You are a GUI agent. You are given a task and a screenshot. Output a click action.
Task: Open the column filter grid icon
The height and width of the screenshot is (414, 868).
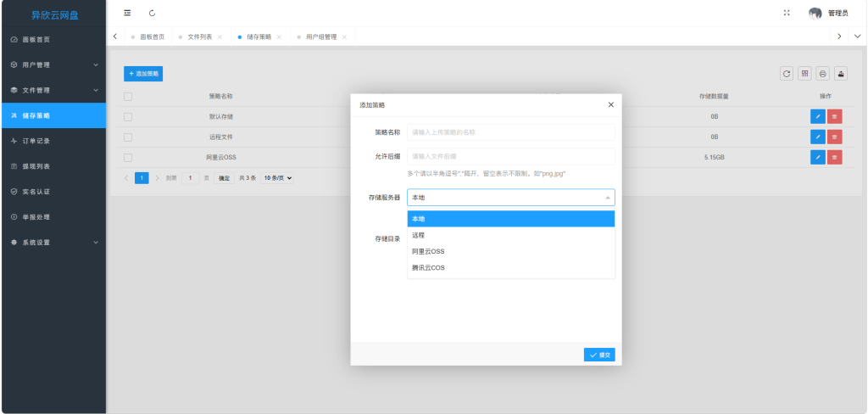coord(804,74)
